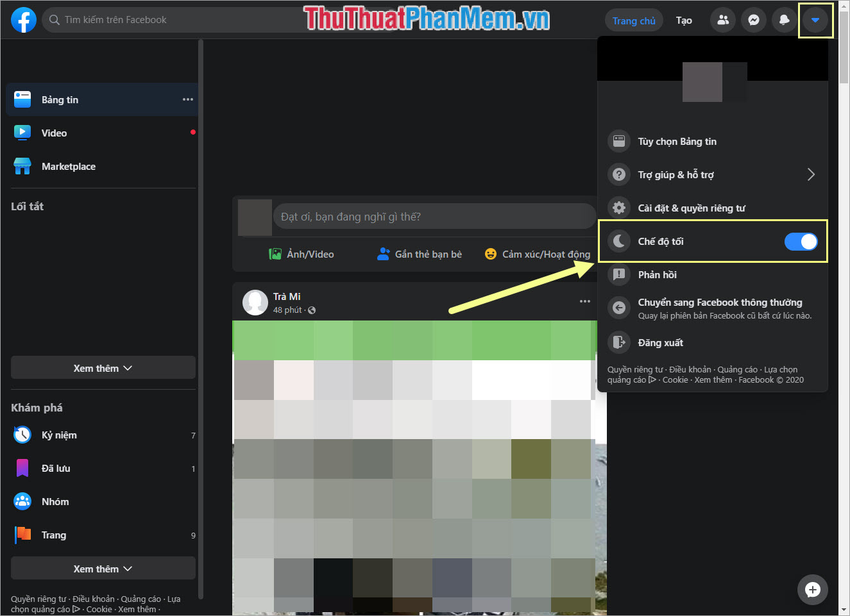
Task: Open the account dropdown arrow
Action: tap(815, 20)
